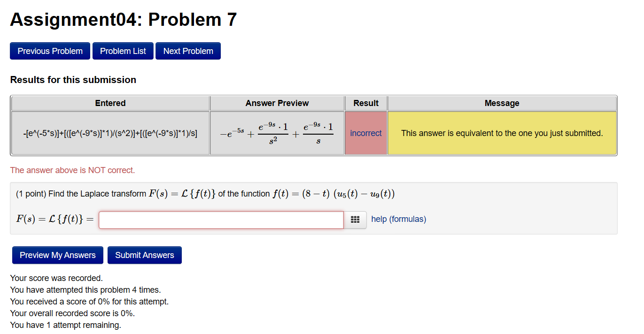Select the Entered column header
Screen dimensions: 644x334
tap(110, 103)
